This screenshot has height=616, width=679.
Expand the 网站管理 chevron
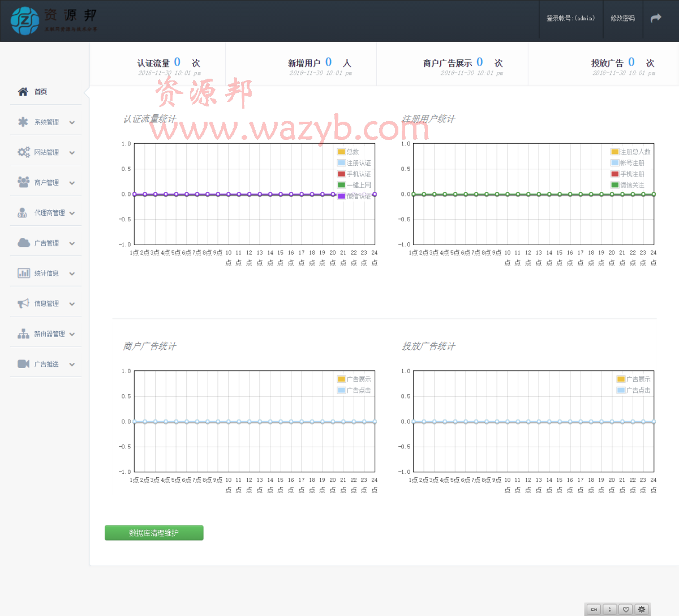coord(72,153)
